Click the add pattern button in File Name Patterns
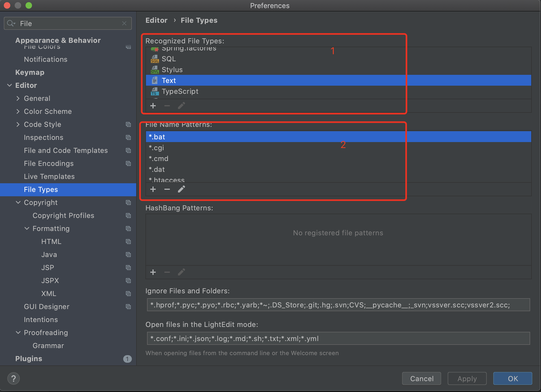Screen dimensions: 541x392 pos(153,189)
